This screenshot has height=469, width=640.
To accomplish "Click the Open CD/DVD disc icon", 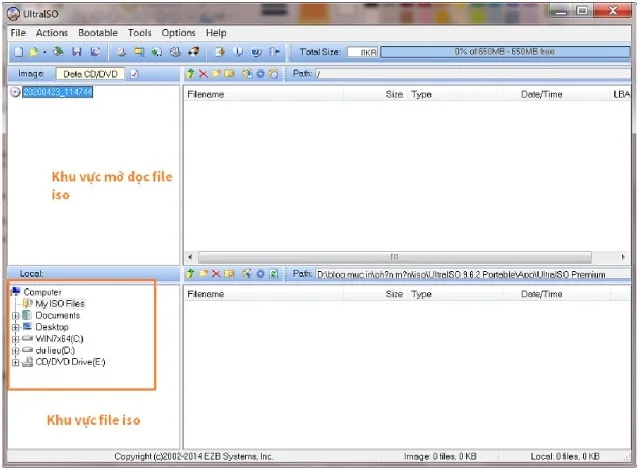I will tap(58, 52).
